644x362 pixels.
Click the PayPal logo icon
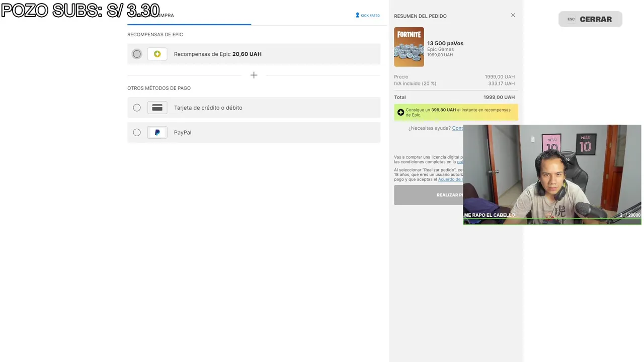click(157, 132)
